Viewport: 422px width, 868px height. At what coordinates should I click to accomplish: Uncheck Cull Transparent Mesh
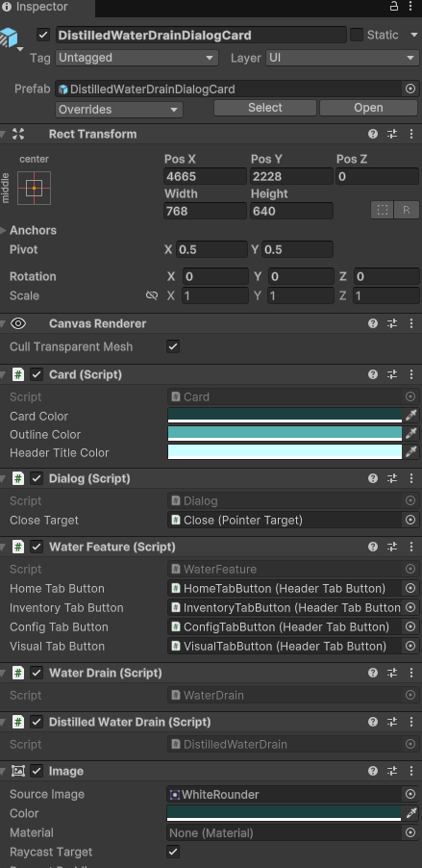pos(173,347)
